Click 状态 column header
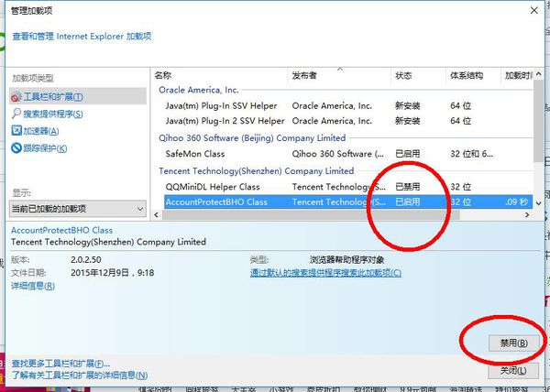 point(403,74)
